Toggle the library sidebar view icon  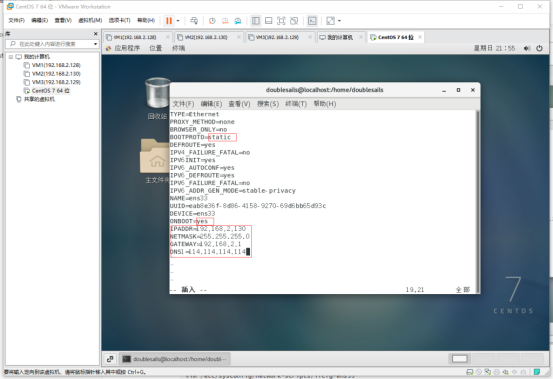[256, 21]
